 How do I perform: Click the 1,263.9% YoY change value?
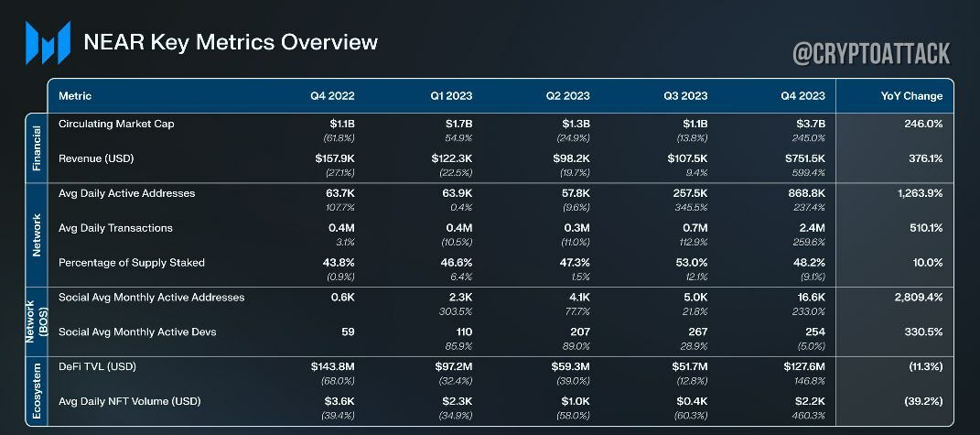(919, 193)
